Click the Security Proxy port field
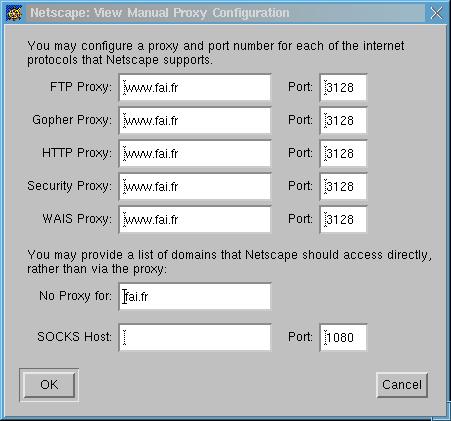The width and height of the screenshot is (451, 421). [343, 186]
